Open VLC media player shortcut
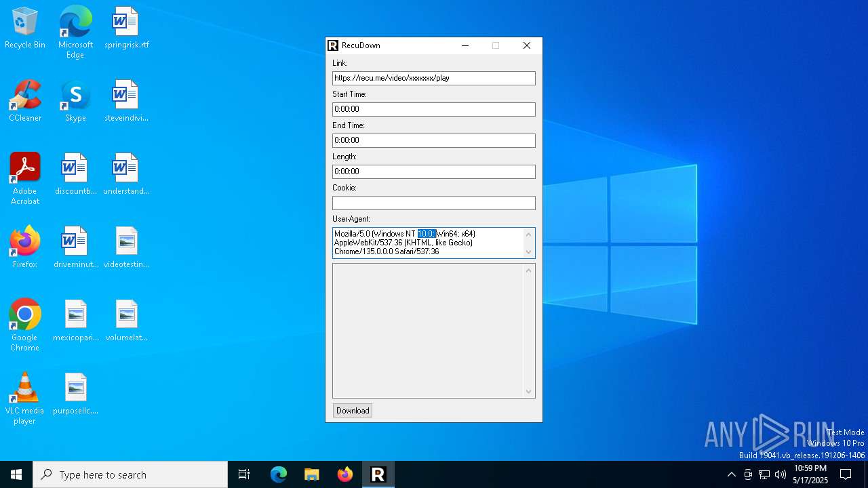 click(x=25, y=399)
